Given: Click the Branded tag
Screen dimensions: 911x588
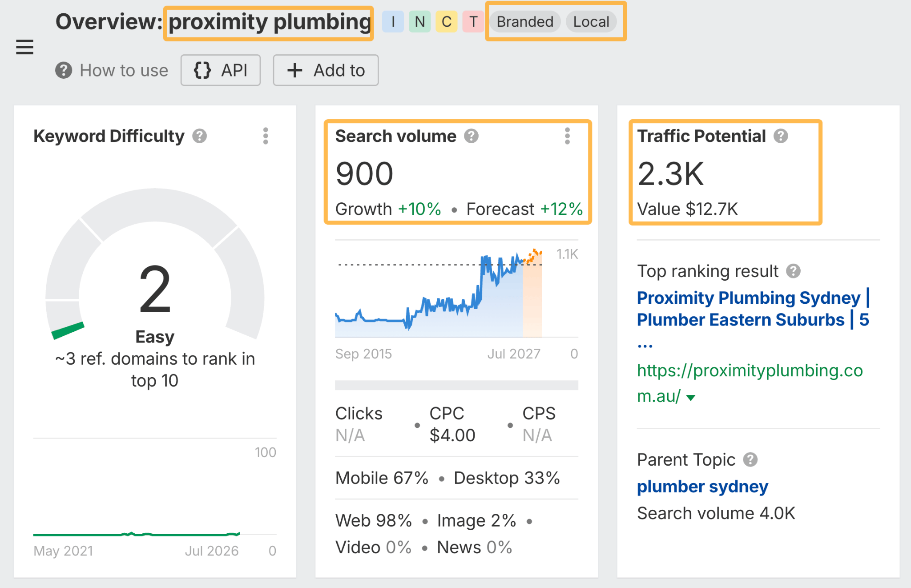Looking at the screenshot, I should point(525,22).
